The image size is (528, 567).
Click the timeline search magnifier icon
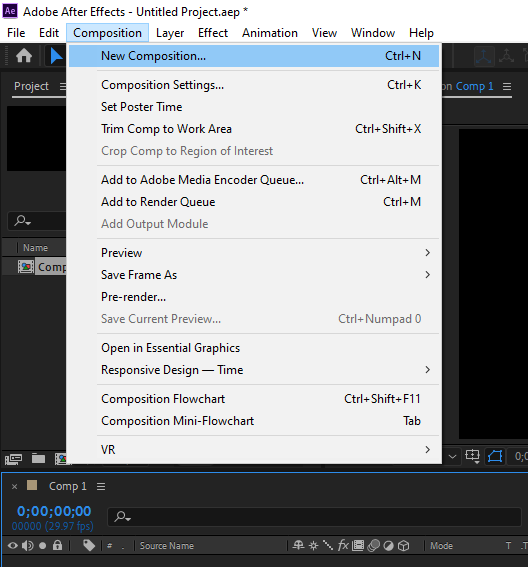[122, 516]
